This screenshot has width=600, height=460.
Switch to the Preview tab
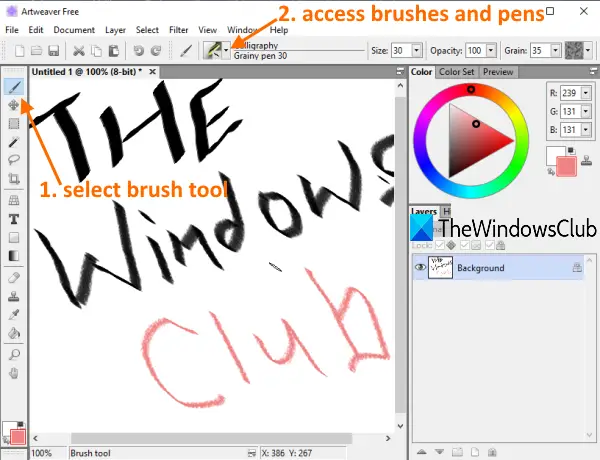pyautogui.click(x=498, y=72)
